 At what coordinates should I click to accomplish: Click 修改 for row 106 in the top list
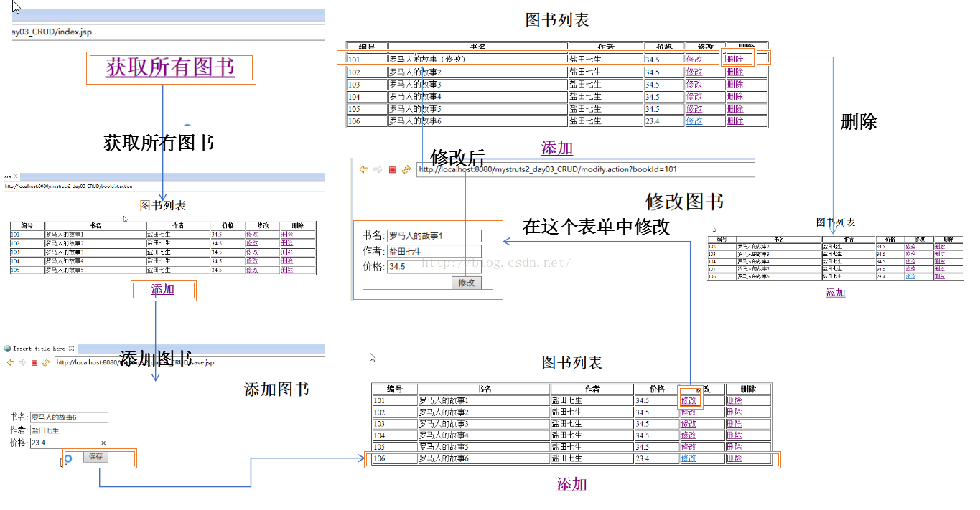694,121
